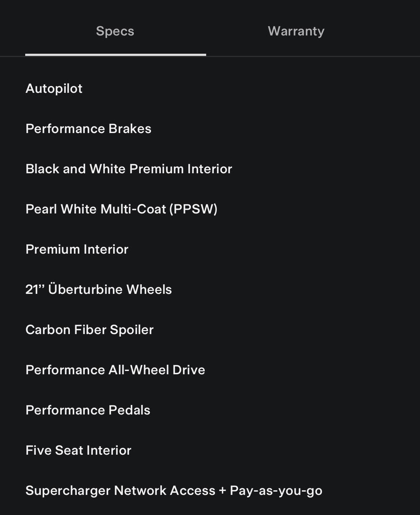Select the Specs tab
This screenshot has height=515, width=420.
coord(115,31)
